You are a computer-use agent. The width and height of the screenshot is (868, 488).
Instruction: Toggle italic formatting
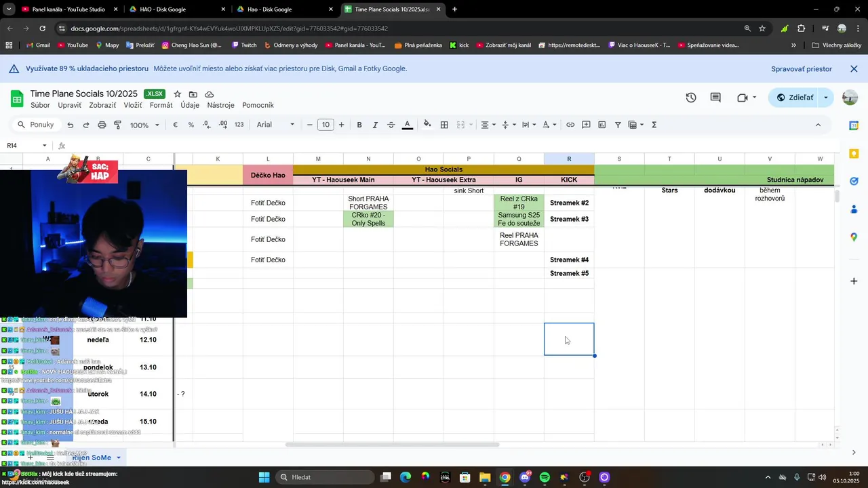[x=375, y=125]
